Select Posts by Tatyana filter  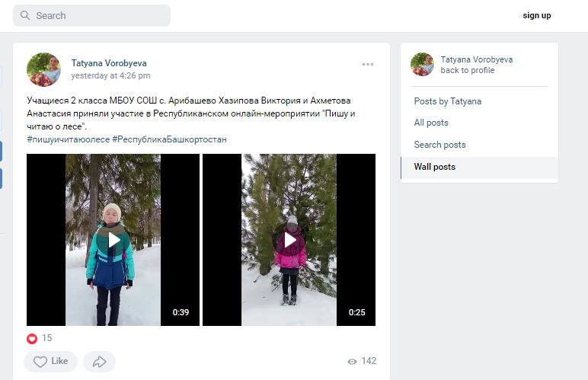447,101
